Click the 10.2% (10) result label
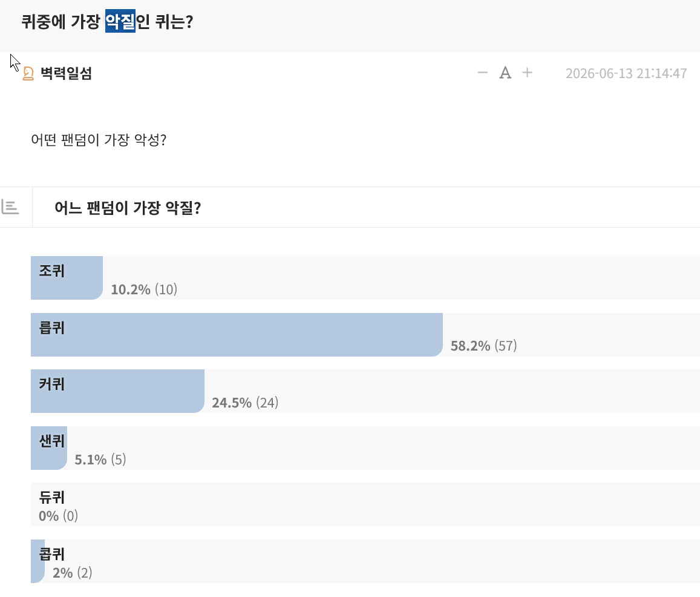Screen dimensions: 700x597 (x=144, y=289)
